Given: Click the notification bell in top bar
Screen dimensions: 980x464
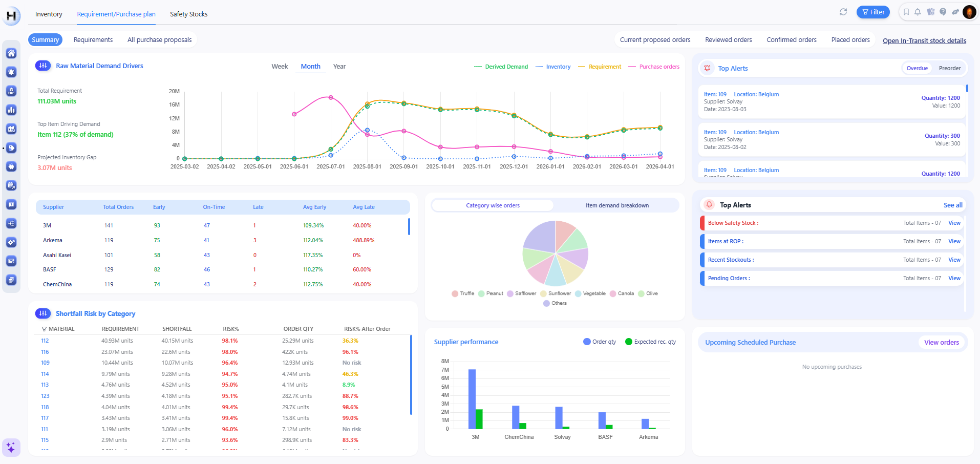Looking at the screenshot, I should tap(918, 12).
